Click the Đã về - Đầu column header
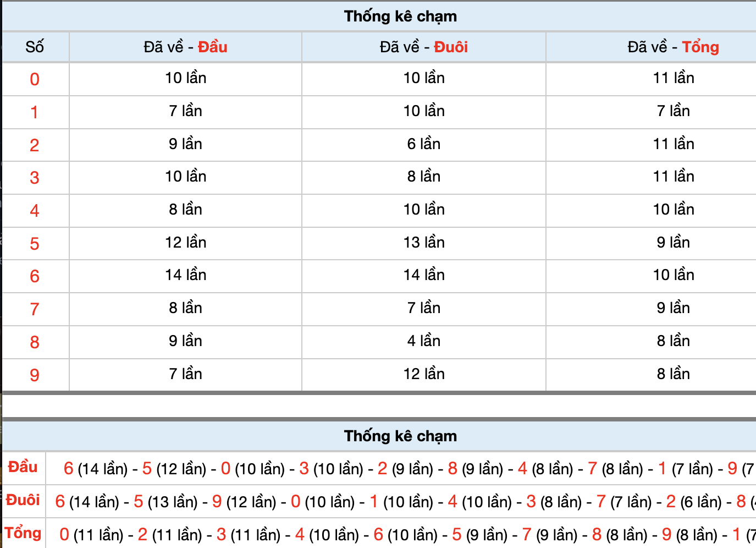The height and width of the screenshot is (548, 756). coord(185,47)
